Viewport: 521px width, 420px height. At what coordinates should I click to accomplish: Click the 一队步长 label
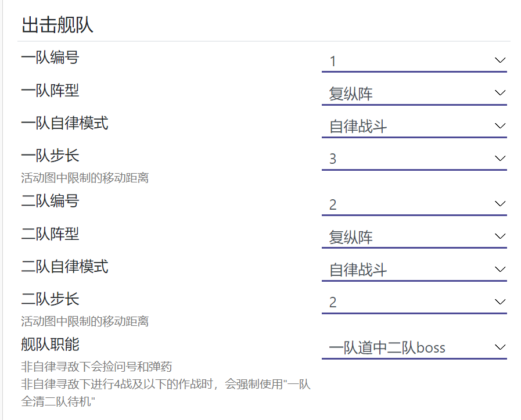click(x=50, y=156)
